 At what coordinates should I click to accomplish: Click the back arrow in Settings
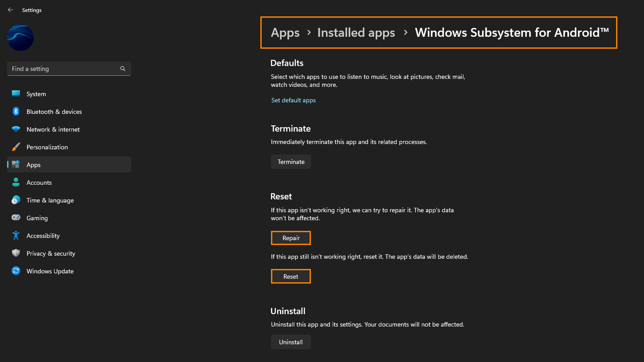pos(11,10)
